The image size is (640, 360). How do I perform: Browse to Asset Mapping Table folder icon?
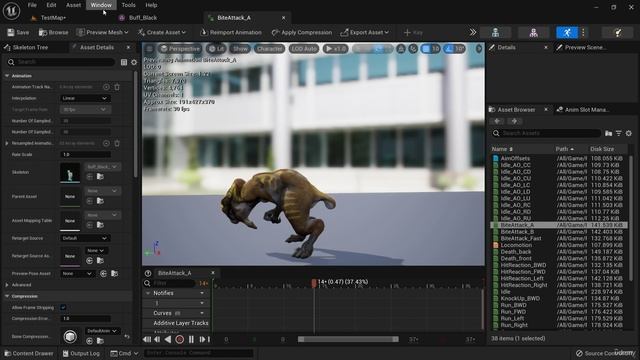pyautogui.click(x=100, y=225)
